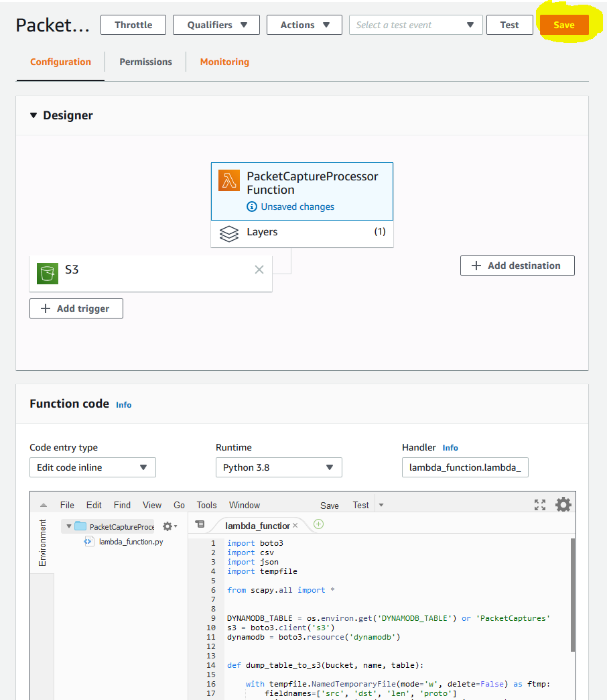This screenshot has height=700, width=607.
Task: Add a new editor tab with plus icon
Action: click(x=318, y=524)
